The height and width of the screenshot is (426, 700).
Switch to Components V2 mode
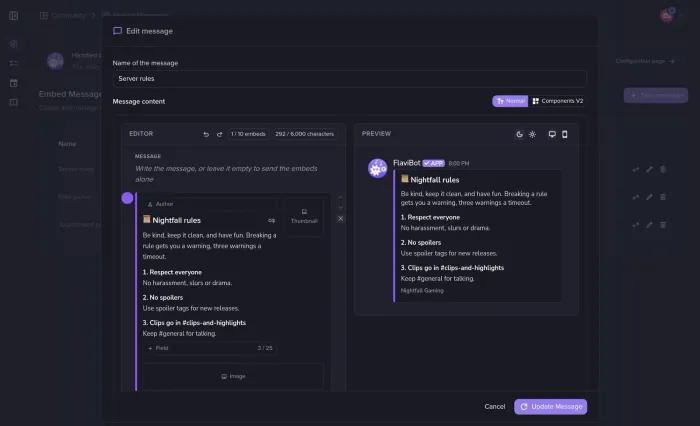pos(558,101)
